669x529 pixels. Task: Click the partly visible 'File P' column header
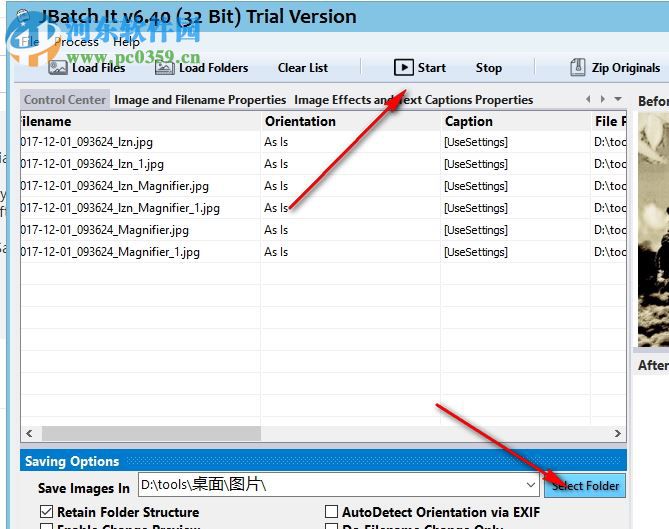pos(609,121)
